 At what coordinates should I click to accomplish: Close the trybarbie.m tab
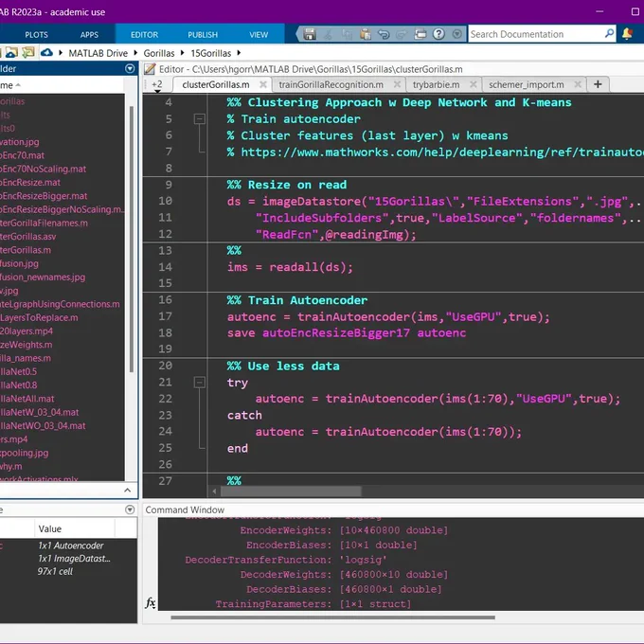tap(474, 84)
